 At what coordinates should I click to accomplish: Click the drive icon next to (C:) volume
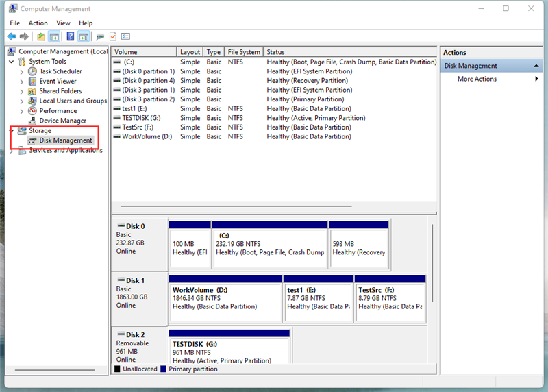tap(116, 62)
